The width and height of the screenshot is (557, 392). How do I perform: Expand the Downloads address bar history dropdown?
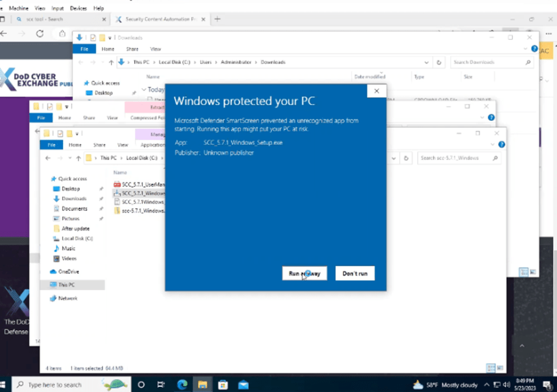click(426, 62)
